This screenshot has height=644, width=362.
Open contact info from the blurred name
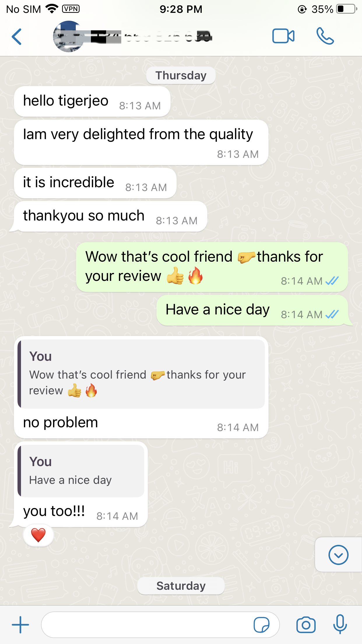[x=152, y=37]
